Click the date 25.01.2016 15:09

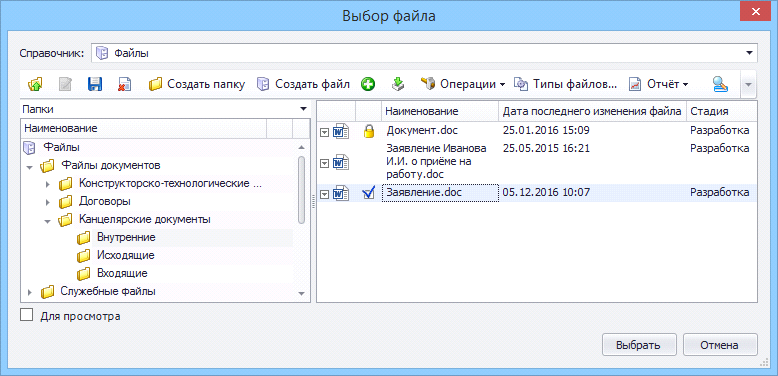click(x=546, y=131)
